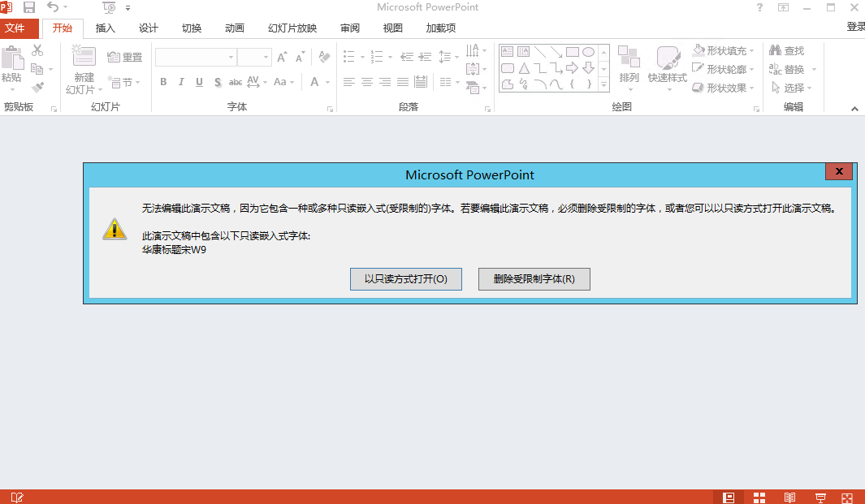Switch to slide sorter view in status bar
865x504 pixels.
[x=759, y=498]
